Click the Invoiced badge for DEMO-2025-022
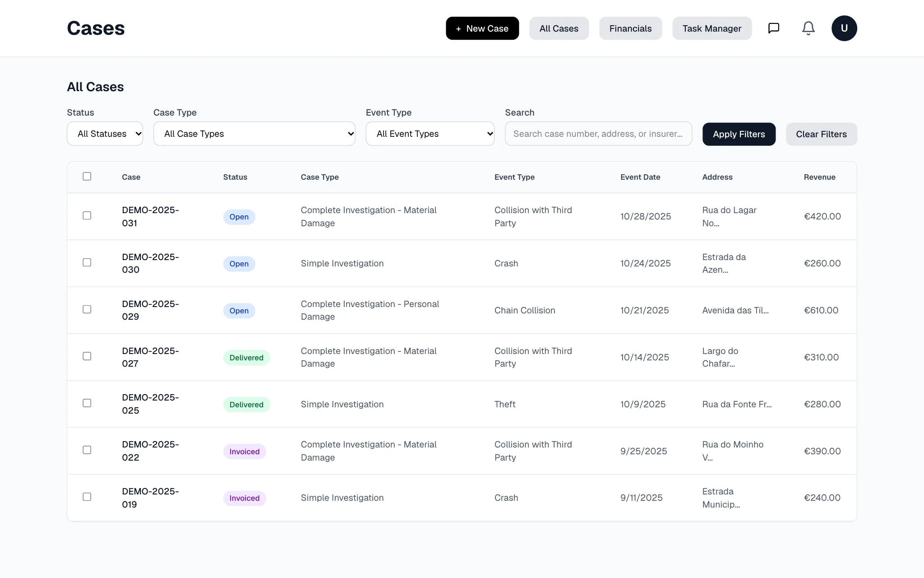 (x=245, y=452)
